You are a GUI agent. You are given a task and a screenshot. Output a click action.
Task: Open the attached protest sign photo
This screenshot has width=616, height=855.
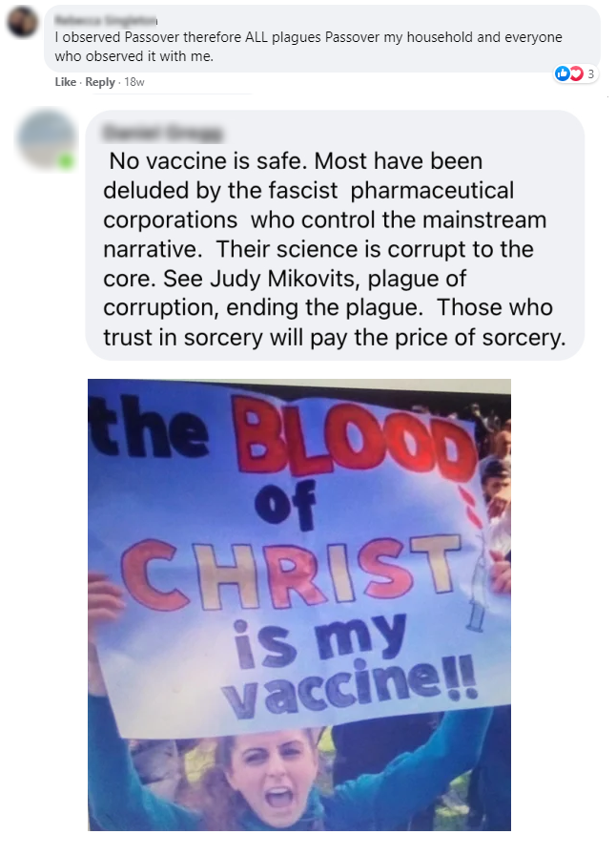(x=299, y=605)
